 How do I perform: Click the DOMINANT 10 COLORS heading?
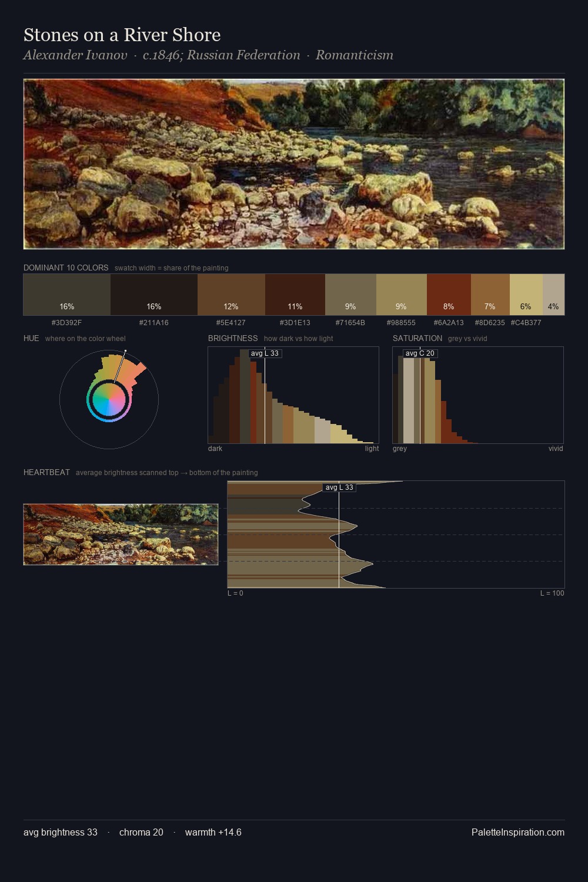[66, 268]
